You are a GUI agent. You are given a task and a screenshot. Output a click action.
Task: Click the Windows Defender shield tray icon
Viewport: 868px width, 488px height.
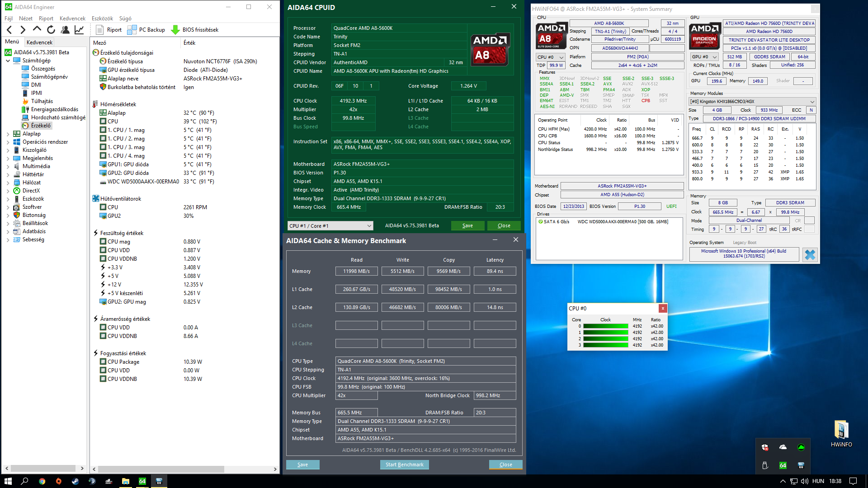tap(765, 447)
